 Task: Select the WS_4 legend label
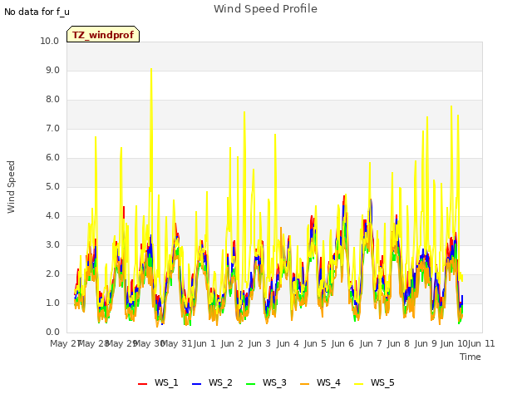click(x=328, y=382)
